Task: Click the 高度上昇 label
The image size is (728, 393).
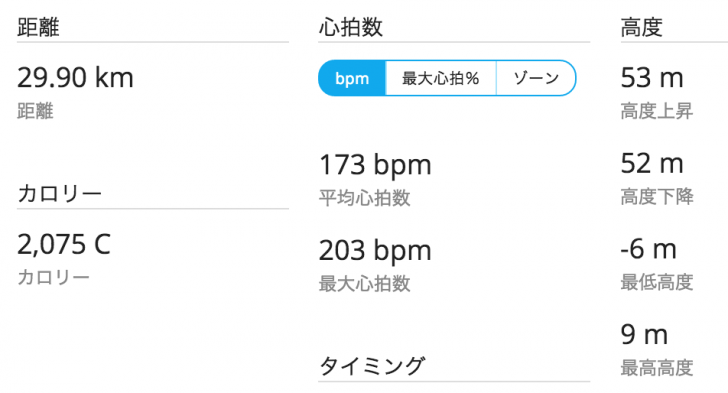Action: pyautogui.click(x=656, y=111)
